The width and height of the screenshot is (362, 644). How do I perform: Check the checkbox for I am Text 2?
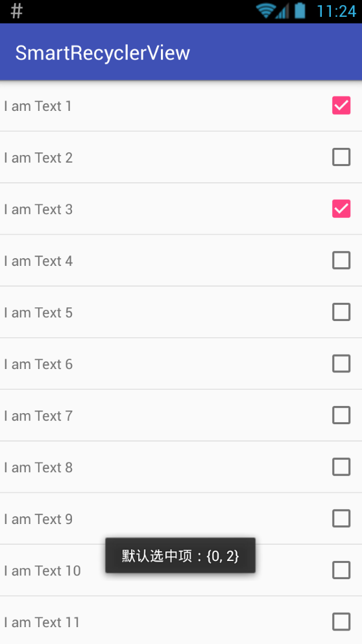pyautogui.click(x=341, y=158)
